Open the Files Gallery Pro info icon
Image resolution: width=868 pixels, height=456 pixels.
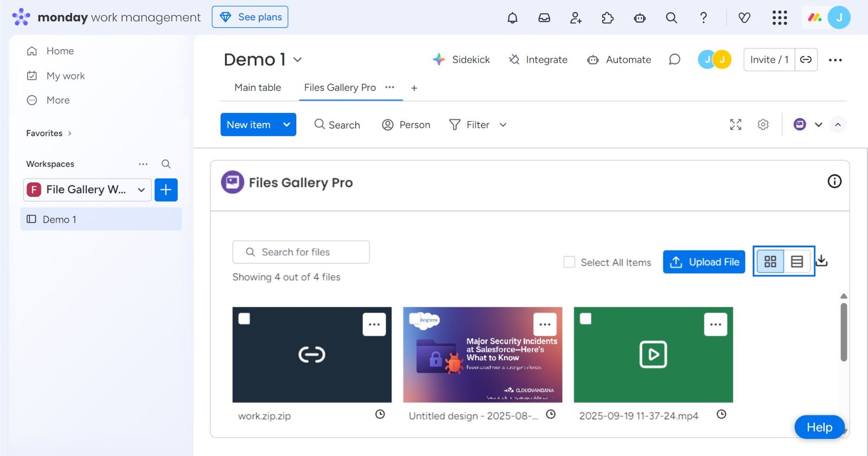click(834, 181)
